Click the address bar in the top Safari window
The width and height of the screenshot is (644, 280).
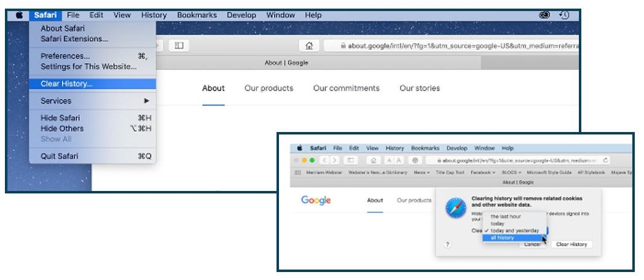tap(451, 45)
